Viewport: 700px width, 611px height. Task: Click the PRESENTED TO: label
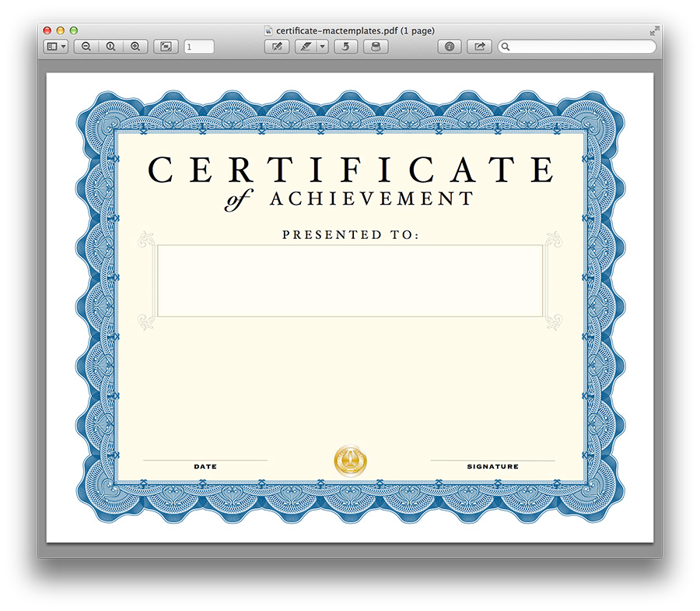(351, 234)
